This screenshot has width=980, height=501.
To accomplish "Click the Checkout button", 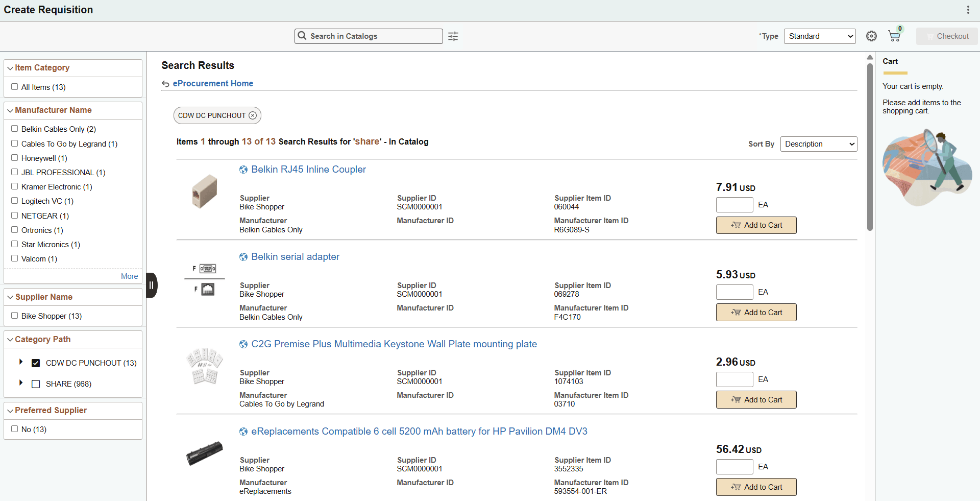I will pos(947,36).
